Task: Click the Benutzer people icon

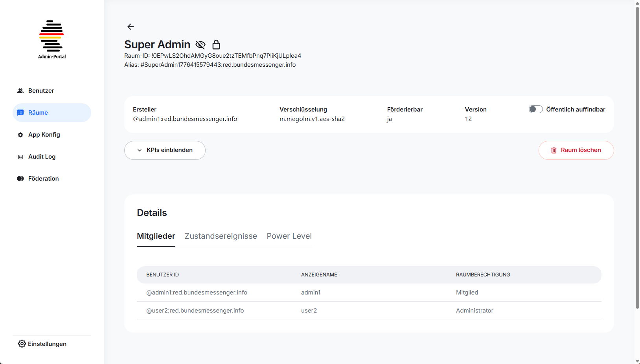Action: (x=20, y=91)
